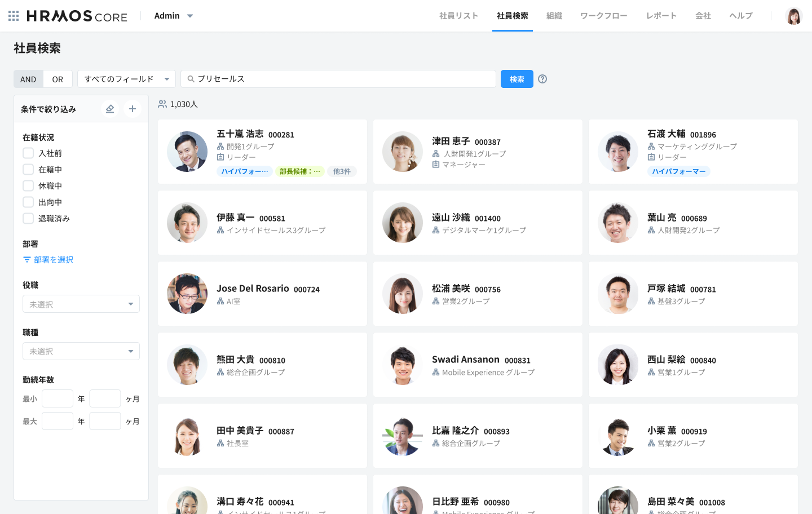Screen dimensions: 812x514
Task: Click the filter icon next to 部署を選択
Action: (x=27, y=260)
